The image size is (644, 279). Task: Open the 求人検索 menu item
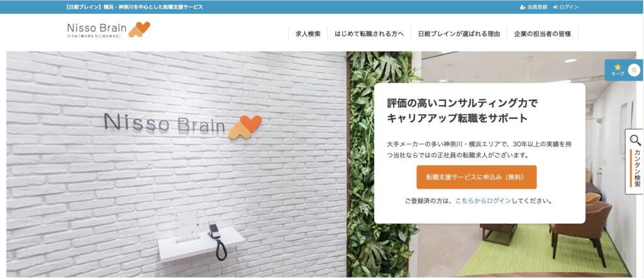pos(308,34)
